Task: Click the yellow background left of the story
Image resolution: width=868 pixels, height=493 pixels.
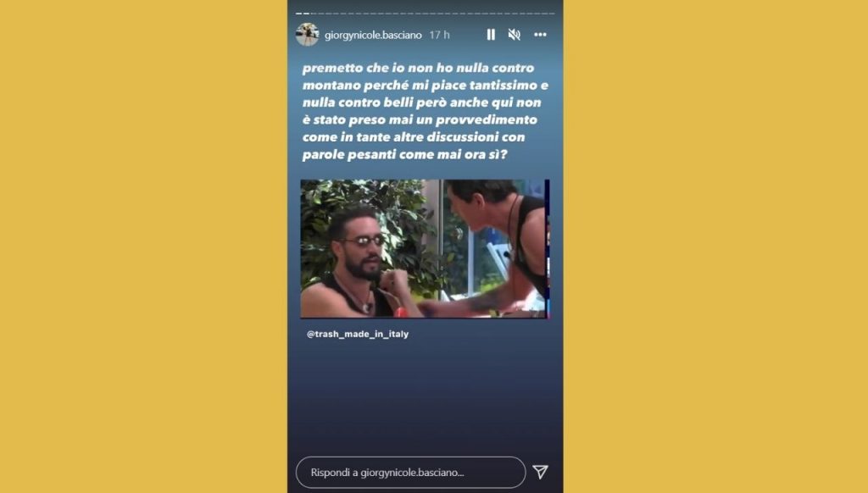Action: point(143,246)
